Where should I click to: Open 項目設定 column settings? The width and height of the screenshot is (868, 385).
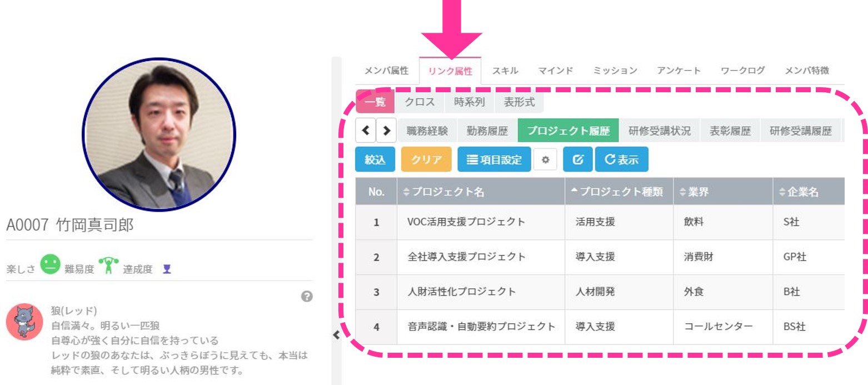tap(493, 160)
